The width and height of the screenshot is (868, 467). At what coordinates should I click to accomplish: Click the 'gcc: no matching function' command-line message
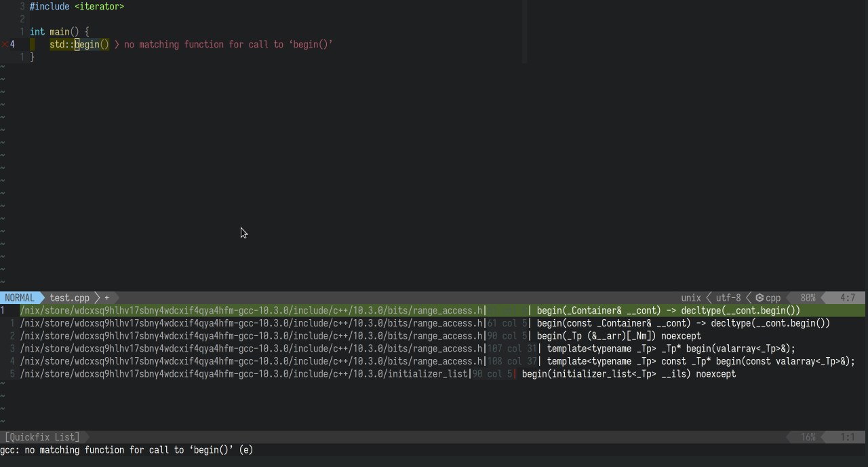click(x=126, y=450)
